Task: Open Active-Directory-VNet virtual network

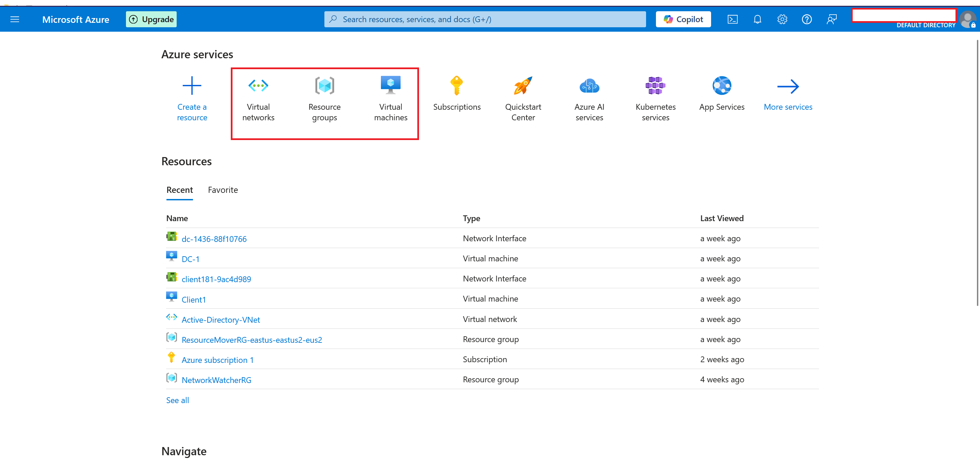Action: click(221, 320)
